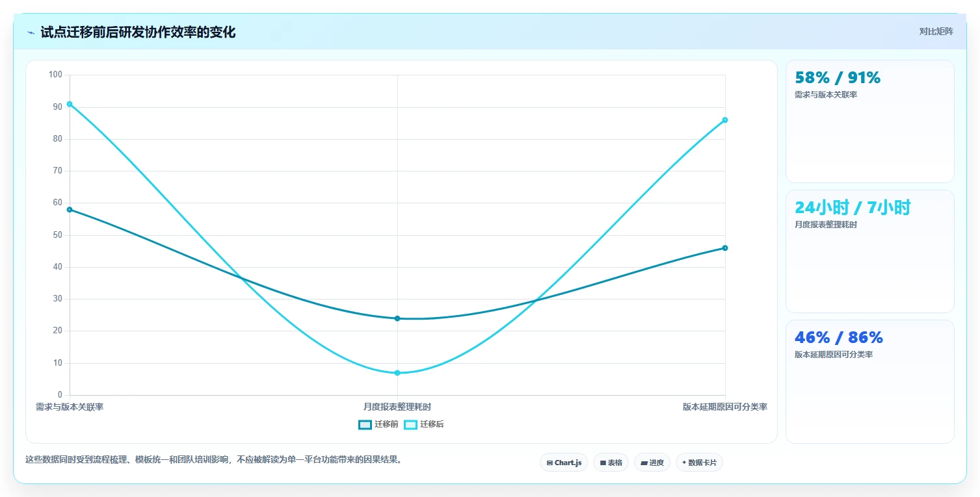Click the 迁移前 point at 版本延期原因可分类率 (46)
980x497 pixels.
(725, 248)
